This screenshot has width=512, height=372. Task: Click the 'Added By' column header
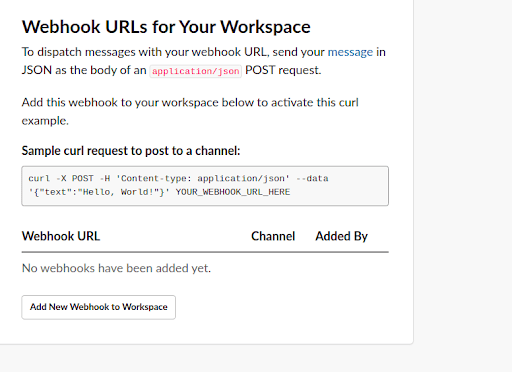tap(341, 236)
